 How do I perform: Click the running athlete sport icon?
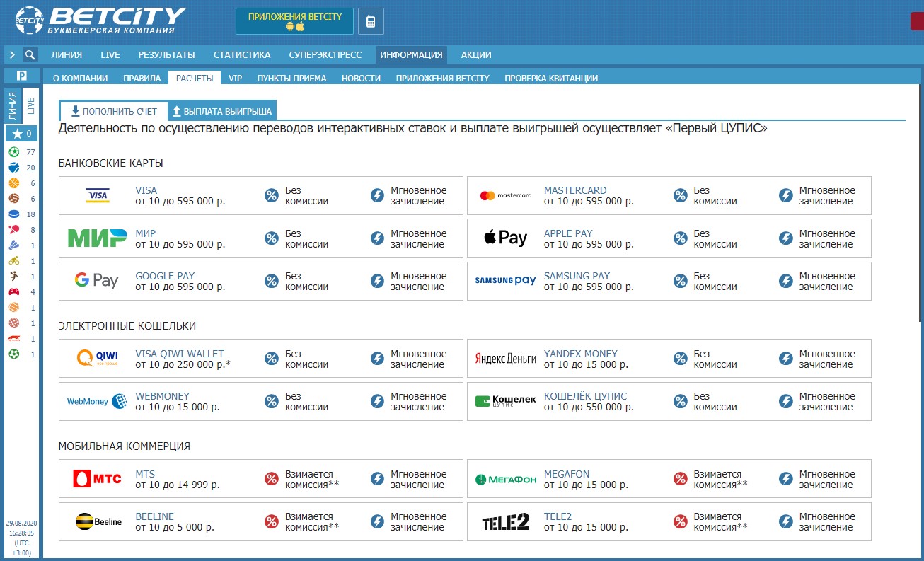pos(14,277)
